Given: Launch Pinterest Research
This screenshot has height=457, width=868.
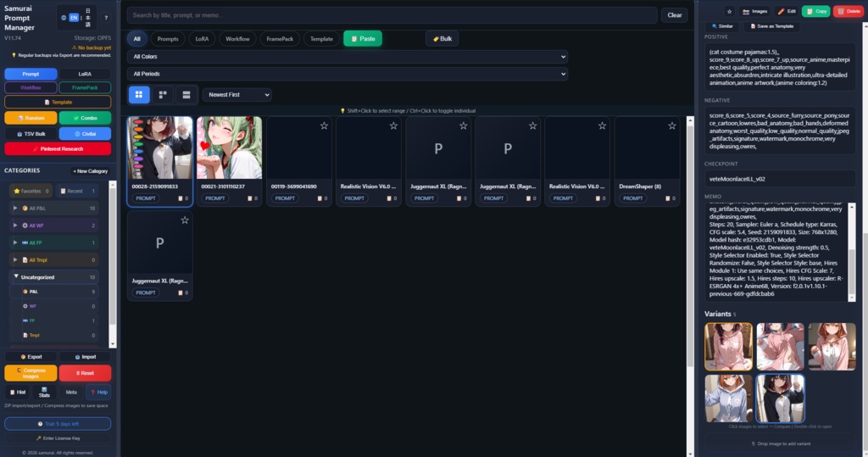Looking at the screenshot, I should [58, 149].
